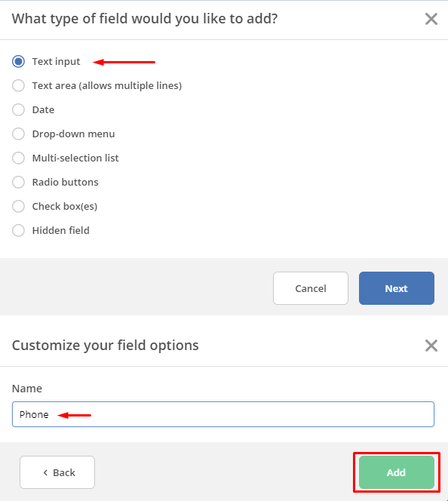Focus the Name input containing Phone
This screenshot has height=501, width=448.
point(223,414)
